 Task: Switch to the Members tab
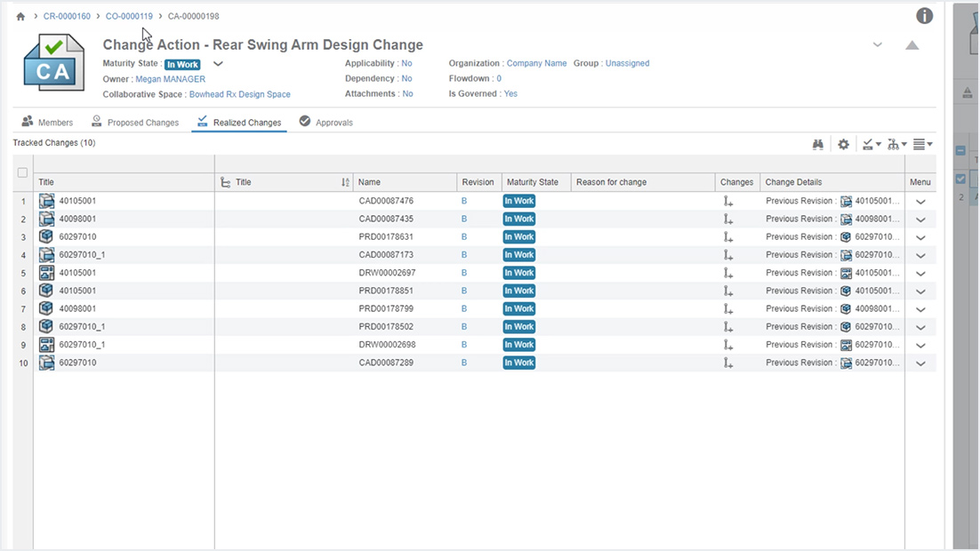pyautogui.click(x=47, y=122)
